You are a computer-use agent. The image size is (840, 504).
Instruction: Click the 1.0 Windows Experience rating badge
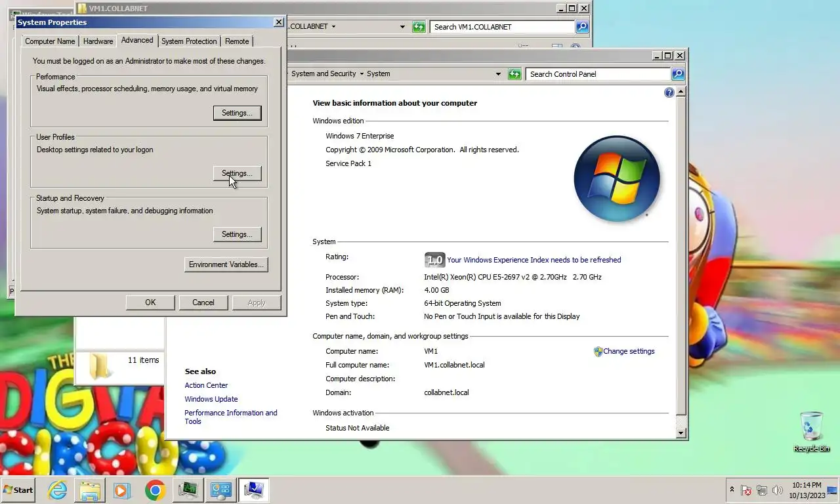click(x=434, y=260)
